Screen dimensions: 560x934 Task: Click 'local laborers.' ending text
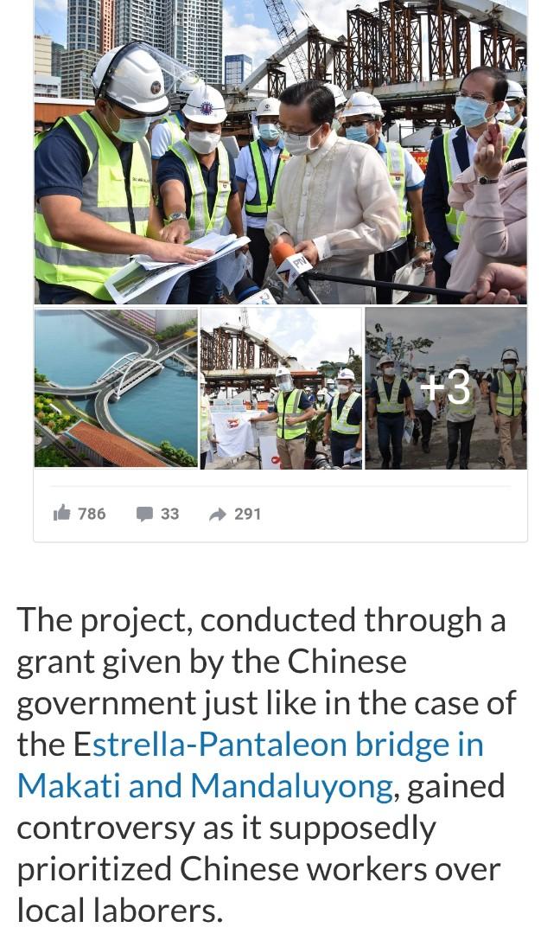point(119,910)
